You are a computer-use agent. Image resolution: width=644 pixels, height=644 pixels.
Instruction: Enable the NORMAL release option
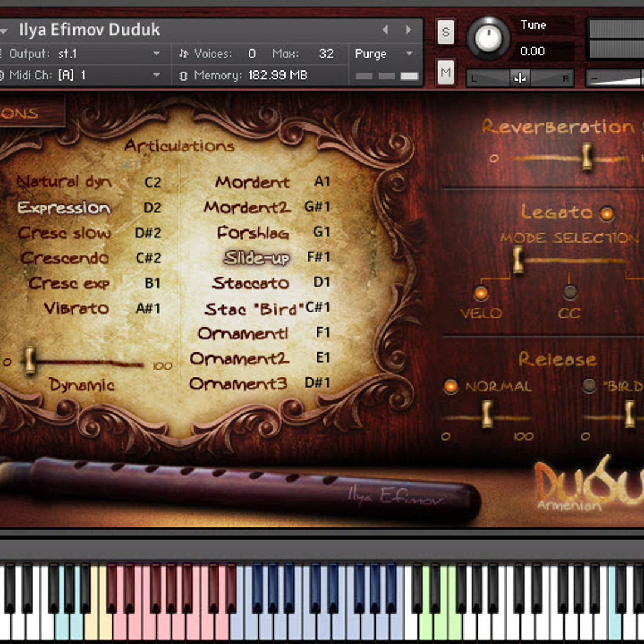click(451, 386)
